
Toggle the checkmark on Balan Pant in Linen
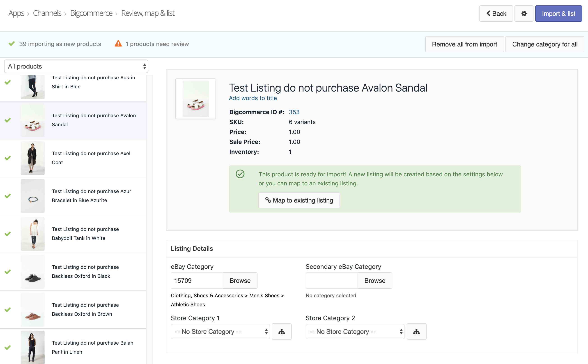point(8,347)
